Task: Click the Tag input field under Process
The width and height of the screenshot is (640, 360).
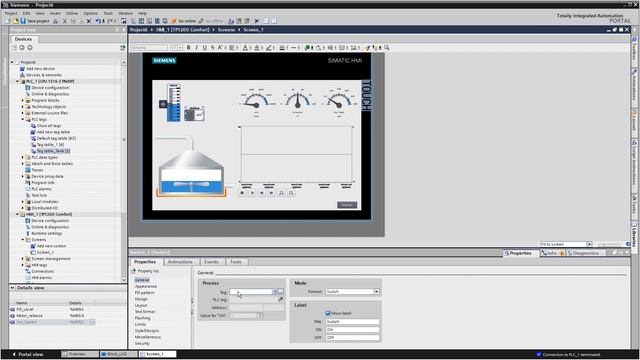Action: pyautogui.click(x=251, y=292)
